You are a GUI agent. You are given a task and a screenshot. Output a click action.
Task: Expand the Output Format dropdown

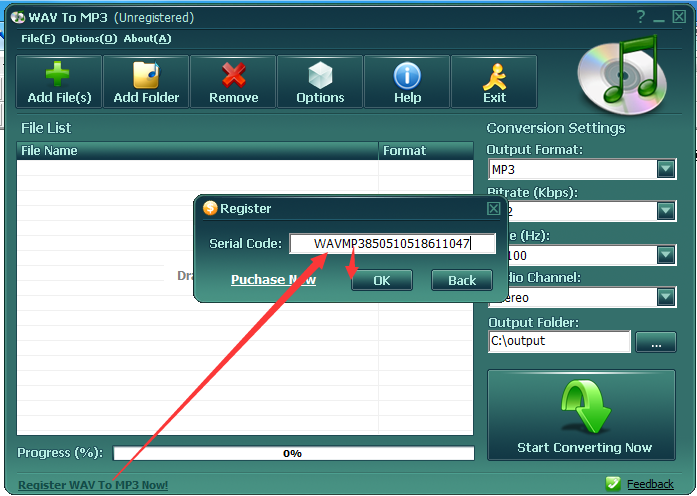pyautogui.click(x=666, y=169)
